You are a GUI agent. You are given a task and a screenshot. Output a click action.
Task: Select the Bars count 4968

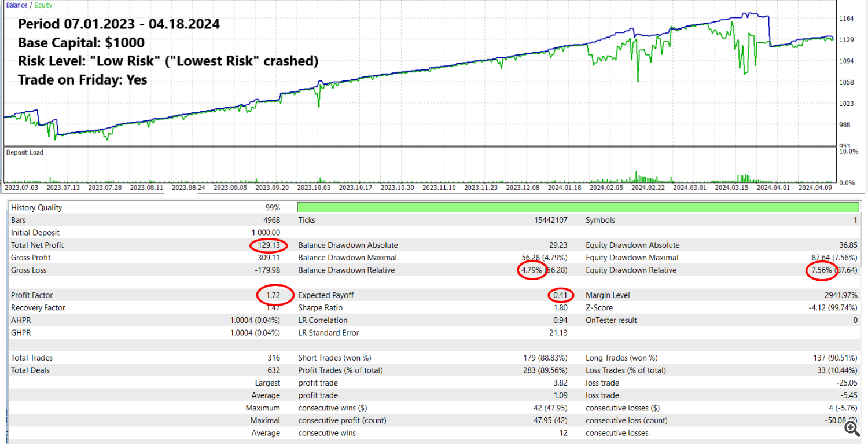click(271, 220)
